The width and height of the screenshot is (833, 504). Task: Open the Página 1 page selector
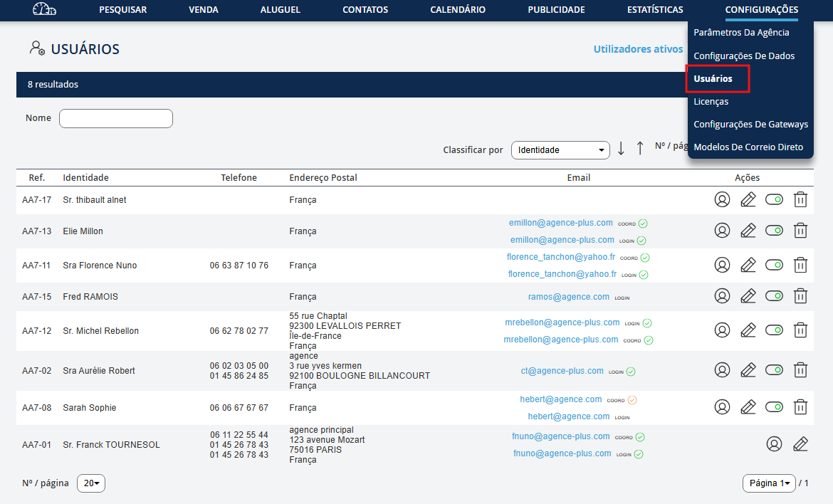click(769, 483)
